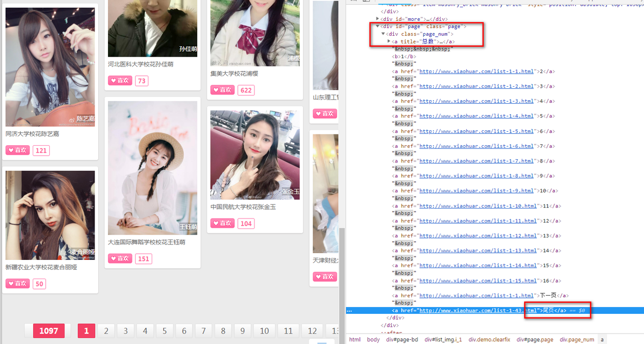This screenshot has width=644, height=344.
Task: Collapse the div class="page_num" node
Action: click(383, 34)
